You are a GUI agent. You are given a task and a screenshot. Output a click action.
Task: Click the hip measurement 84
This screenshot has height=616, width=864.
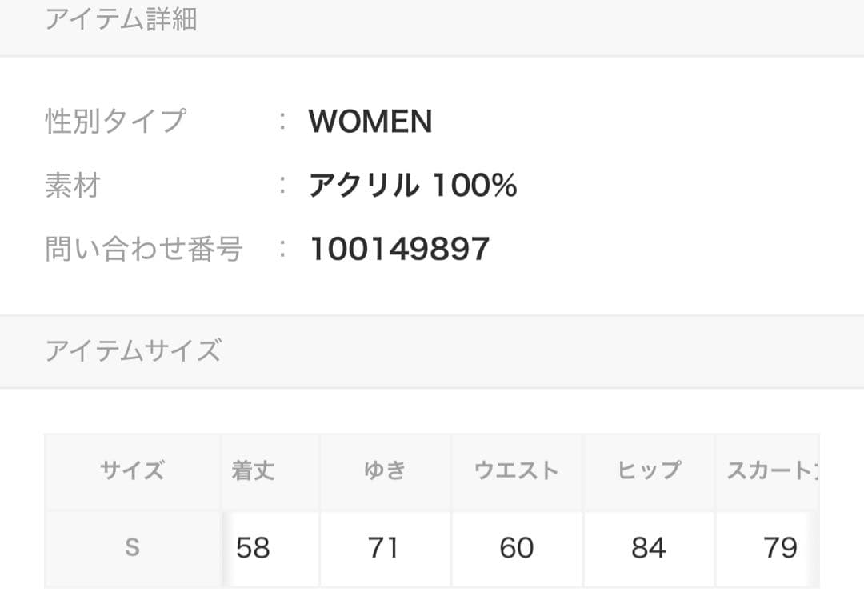tap(648, 548)
